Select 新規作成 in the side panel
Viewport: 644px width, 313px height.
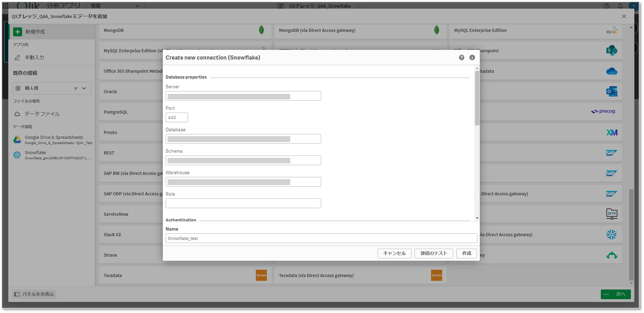point(52,32)
